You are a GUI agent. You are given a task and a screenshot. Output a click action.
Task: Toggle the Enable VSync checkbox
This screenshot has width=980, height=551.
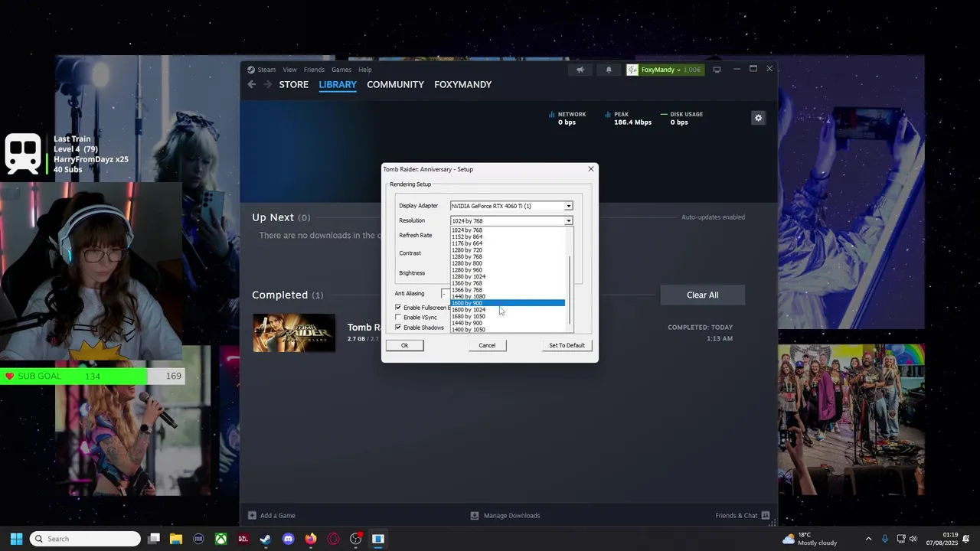[398, 318]
